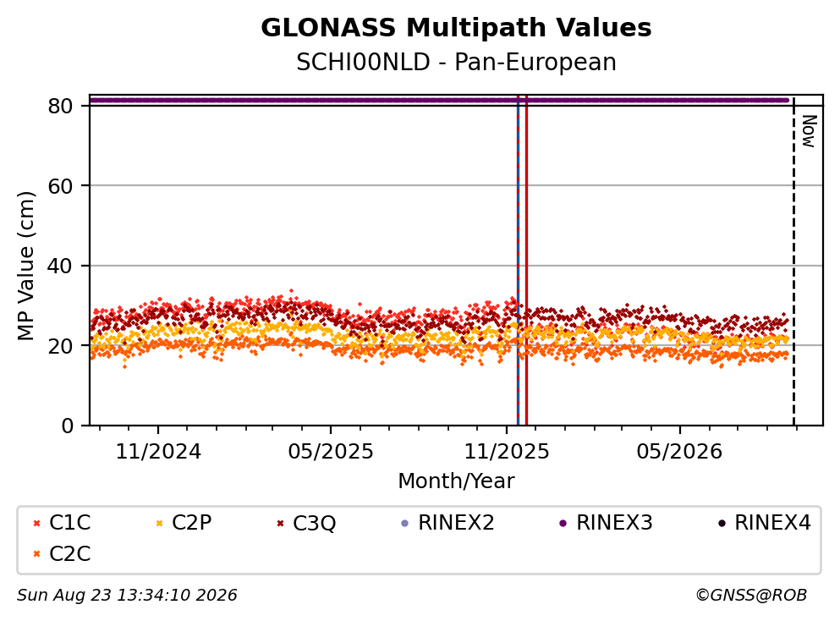Click the C3Q dark red legend marker
Viewport: 840px width, 621px height.
pos(280,523)
